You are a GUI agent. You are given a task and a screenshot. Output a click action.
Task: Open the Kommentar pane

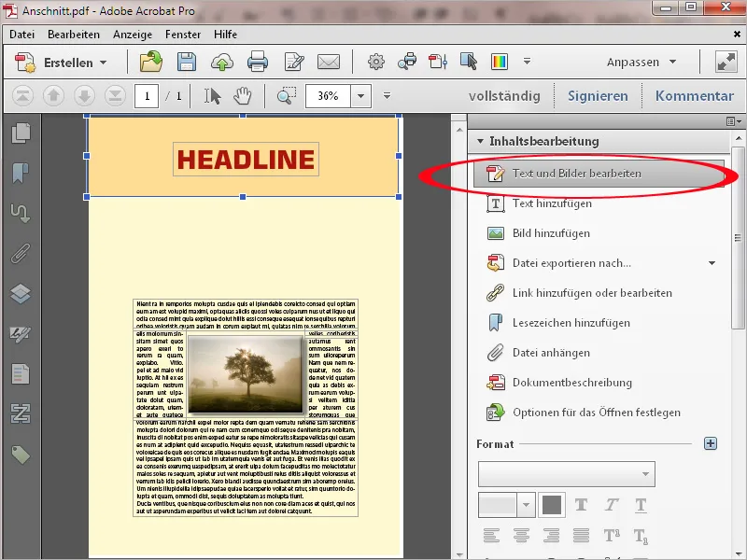pos(694,96)
